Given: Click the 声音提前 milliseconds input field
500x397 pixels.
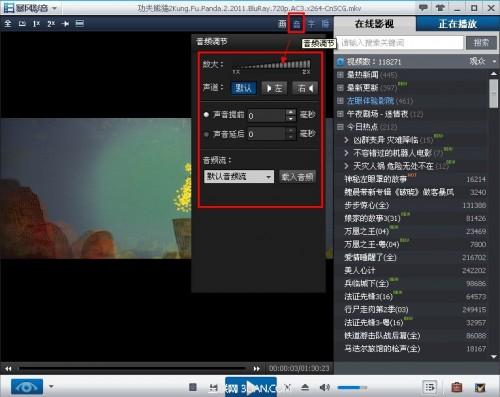Looking at the screenshot, I should pyautogui.click(x=266, y=115).
